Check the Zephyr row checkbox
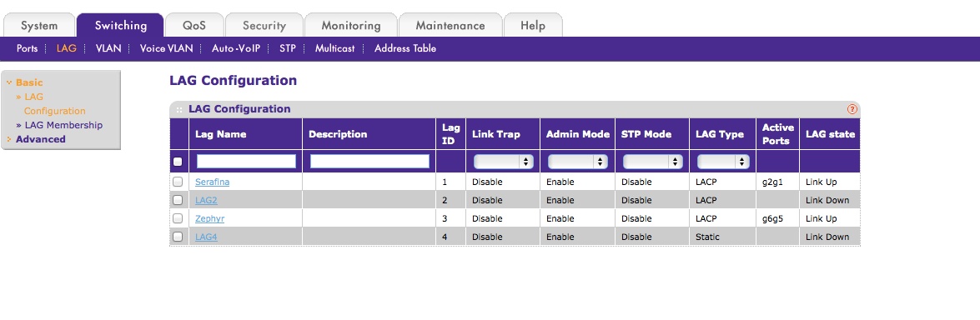980x320 pixels. pos(178,218)
